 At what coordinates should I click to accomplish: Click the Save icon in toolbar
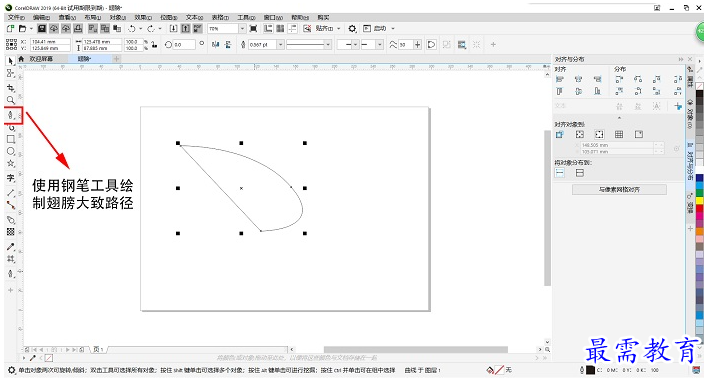(x=41, y=28)
